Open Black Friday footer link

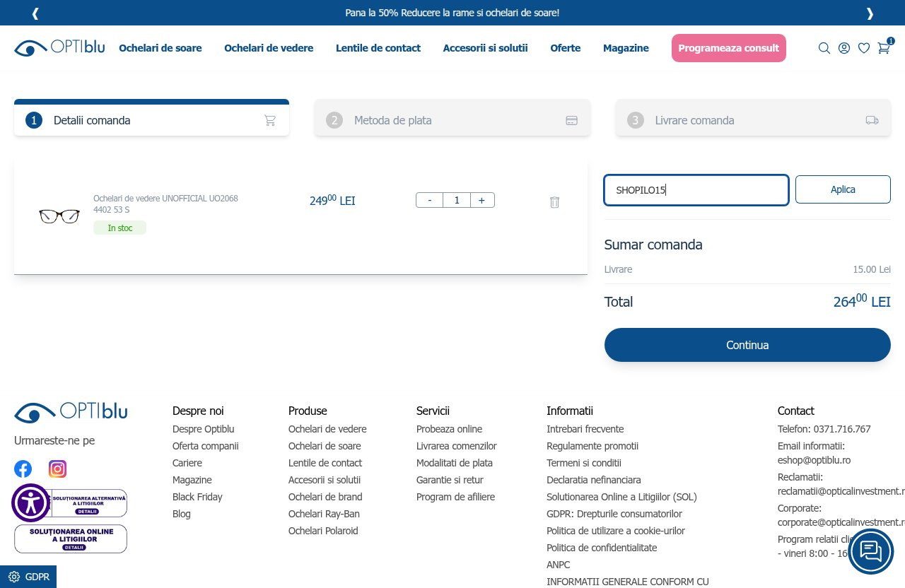197,497
